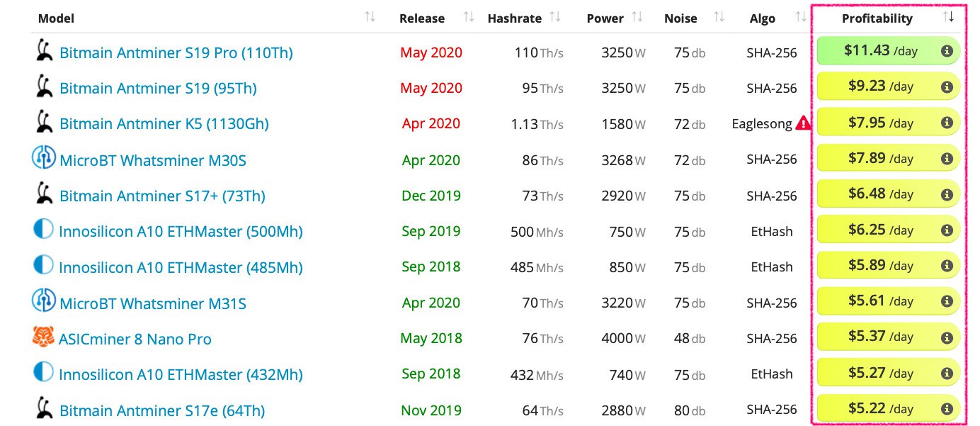This screenshot has height=426, width=980.
Task: Open Innosilicon A10 ETHMaster (500Mh) link
Action: coord(181,231)
